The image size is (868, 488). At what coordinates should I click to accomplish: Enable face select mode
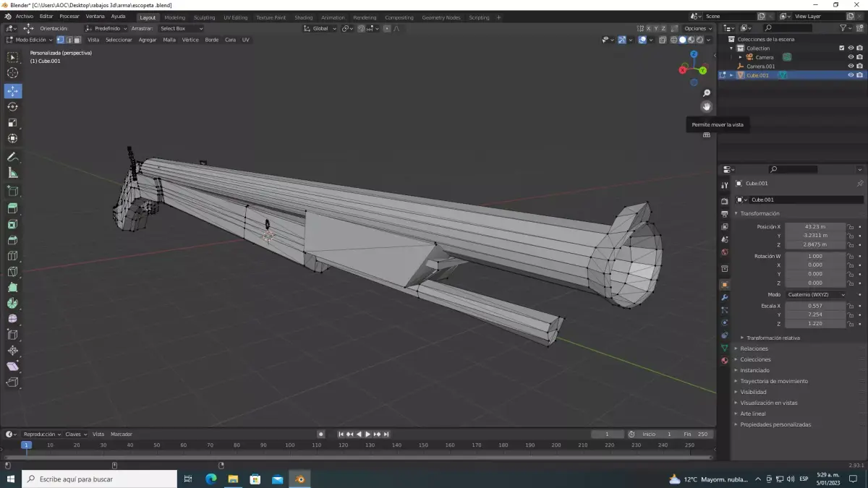pos(77,40)
